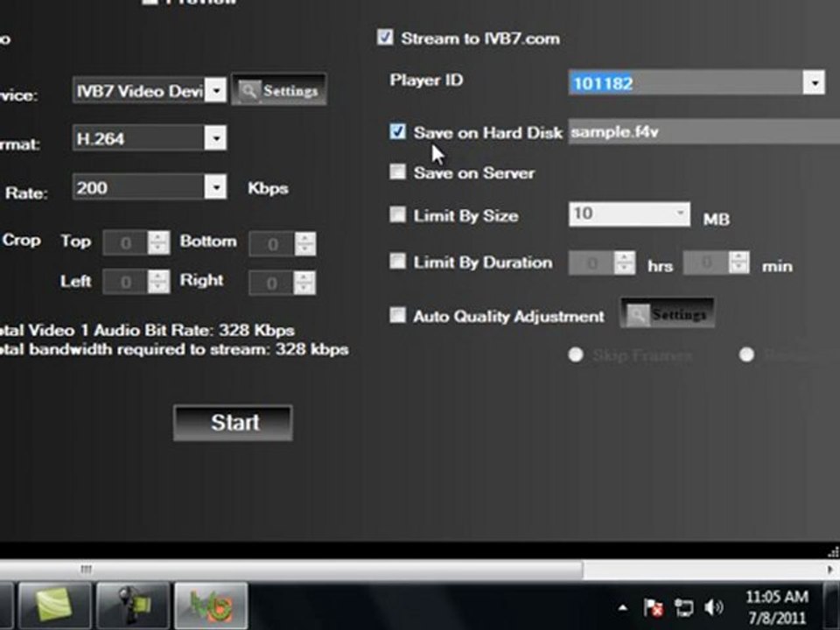Enable Save on Server checkbox
This screenshot has height=630, width=840.
coord(397,171)
